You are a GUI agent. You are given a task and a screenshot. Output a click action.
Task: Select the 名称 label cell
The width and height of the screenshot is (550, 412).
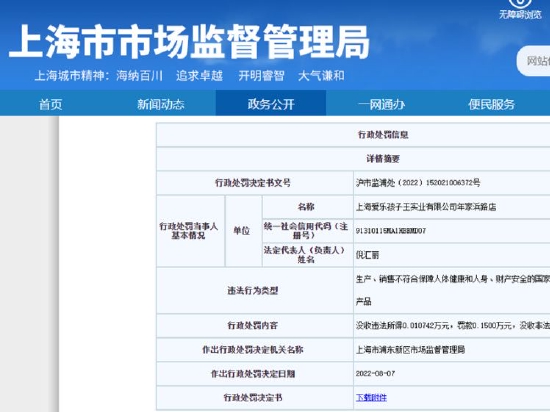[308, 207]
